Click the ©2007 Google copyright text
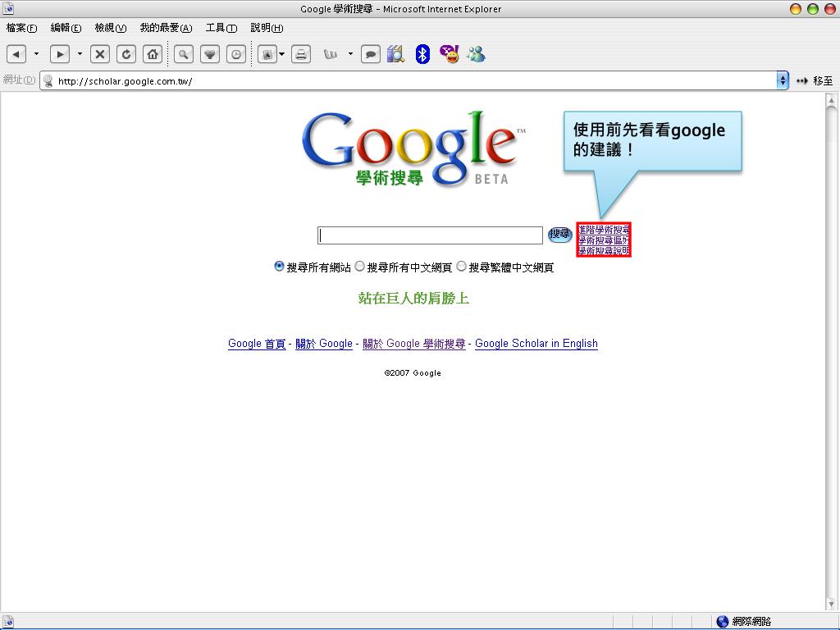This screenshot has height=630, width=840. click(x=413, y=373)
